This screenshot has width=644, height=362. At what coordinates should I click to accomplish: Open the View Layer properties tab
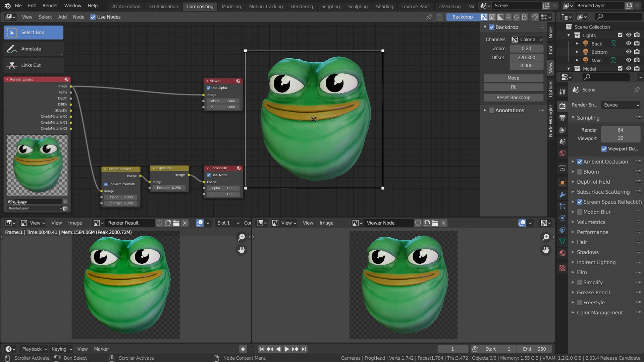pos(562,130)
